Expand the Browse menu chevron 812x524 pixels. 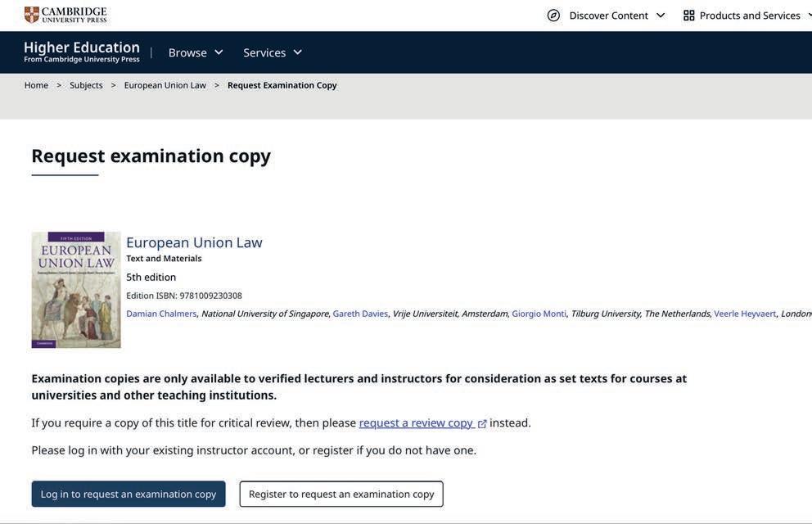click(x=219, y=52)
